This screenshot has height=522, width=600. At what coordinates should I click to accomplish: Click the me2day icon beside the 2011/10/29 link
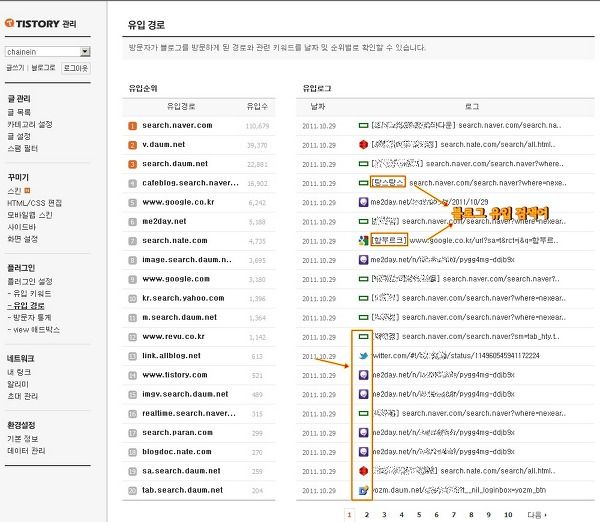point(363,202)
